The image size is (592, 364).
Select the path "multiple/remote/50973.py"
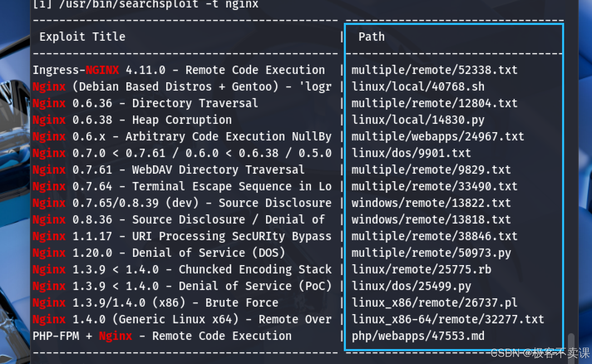click(431, 253)
